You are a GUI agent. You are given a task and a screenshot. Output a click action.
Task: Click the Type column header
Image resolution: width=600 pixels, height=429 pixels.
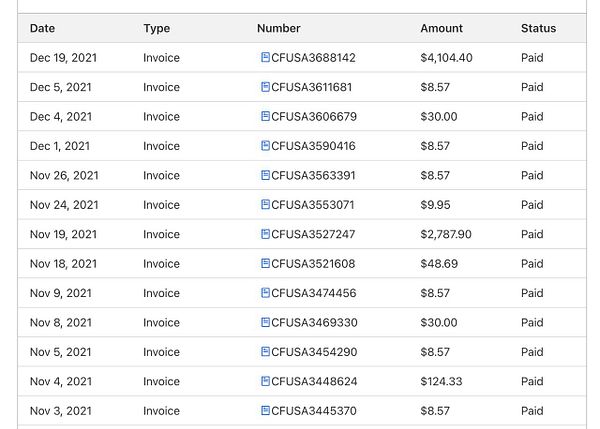[157, 28]
